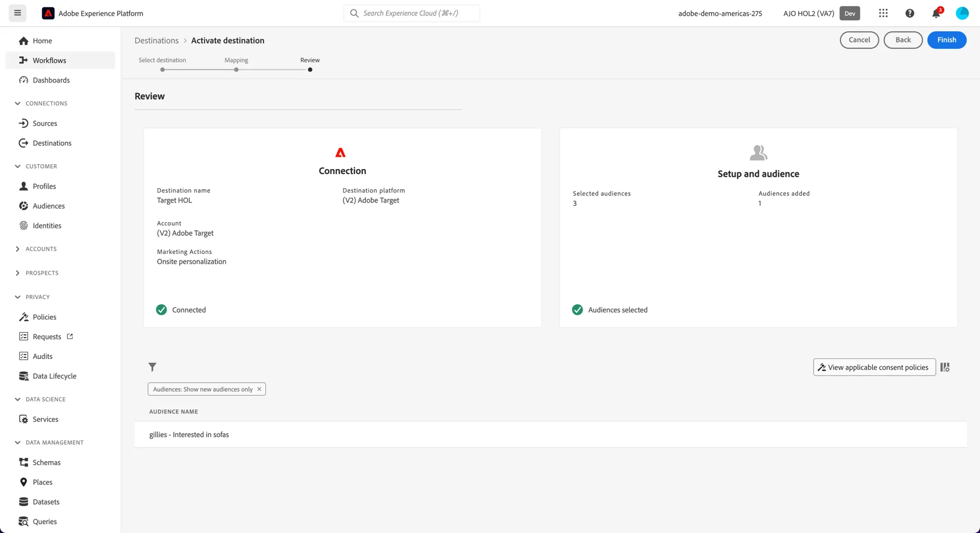Screen dimensions: 980x533
Task: Click the Back button
Action: tap(903, 40)
